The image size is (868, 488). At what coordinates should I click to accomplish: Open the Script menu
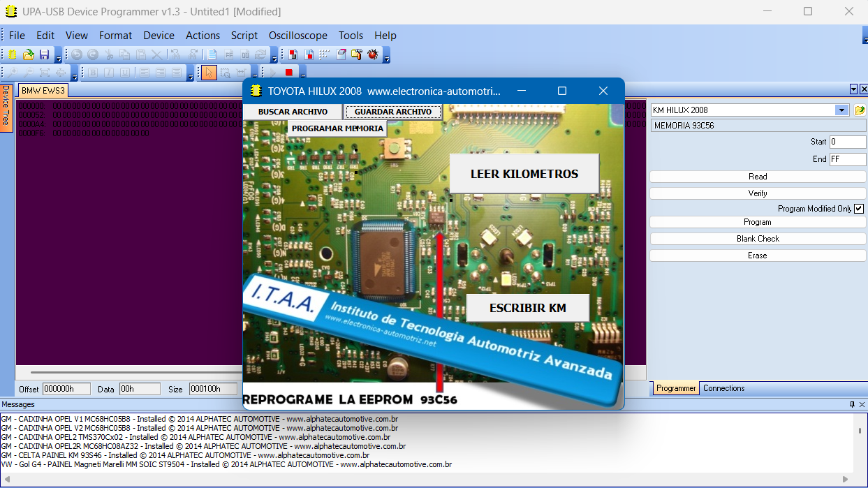point(244,36)
